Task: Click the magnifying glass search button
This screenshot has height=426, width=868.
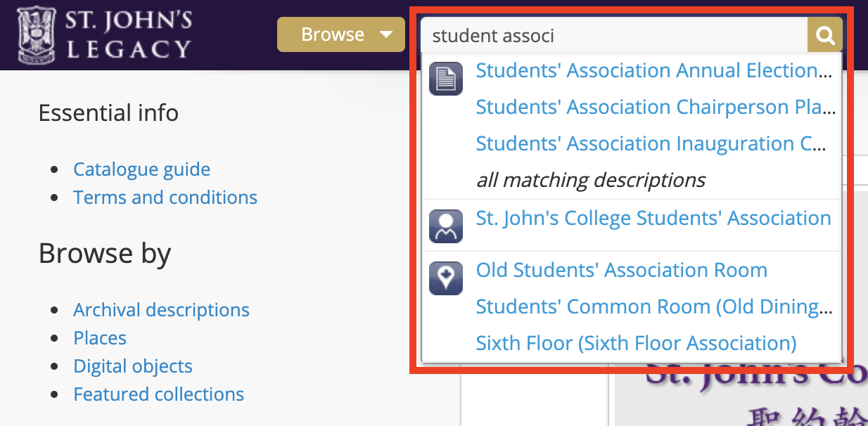Action: tap(824, 35)
